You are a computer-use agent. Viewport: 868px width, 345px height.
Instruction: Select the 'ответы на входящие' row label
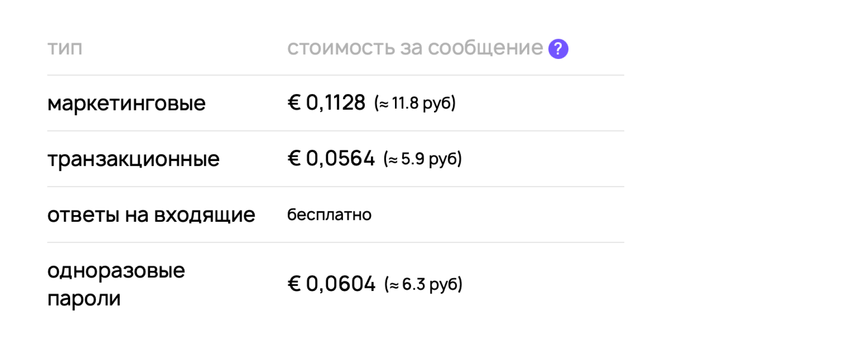click(x=151, y=215)
